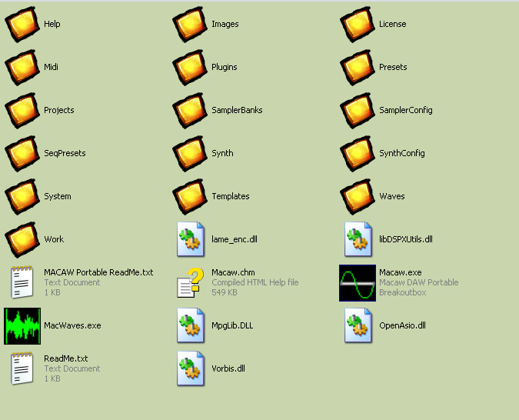
Task: Click the MpgLib.DLL file icon
Action: pyautogui.click(x=191, y=325)
